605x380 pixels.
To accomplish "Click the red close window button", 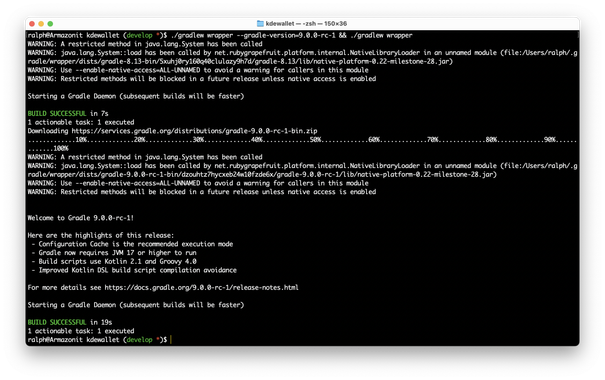I will tap(32, 24).
